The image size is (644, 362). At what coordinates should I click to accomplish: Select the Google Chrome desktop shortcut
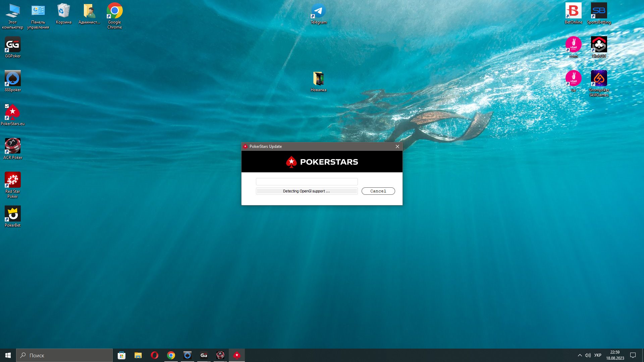(x=114, y=16)
